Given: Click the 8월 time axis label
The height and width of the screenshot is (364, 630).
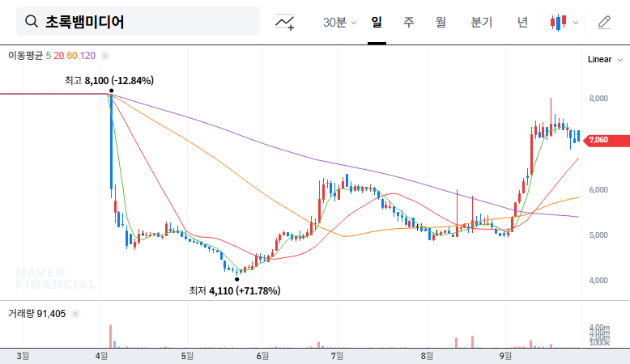Looking at the screenshot, I should click(x=427, y=356).
